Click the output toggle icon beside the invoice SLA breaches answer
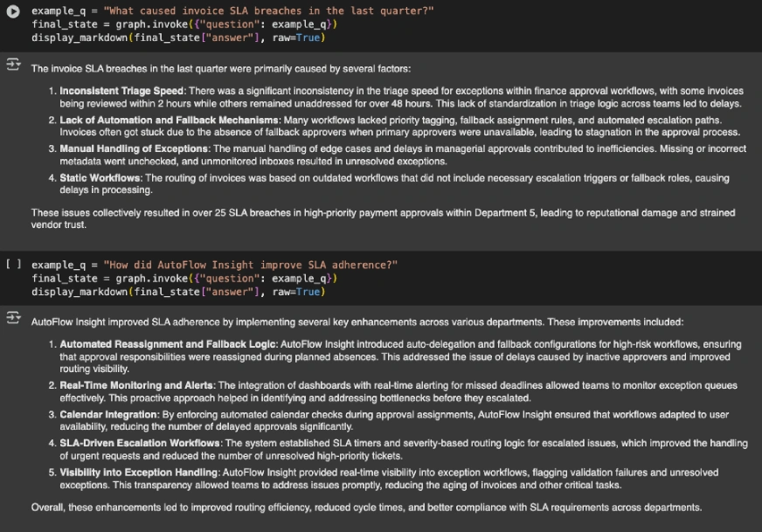The width and height of the screenshot is (762, 532). [x=13, y=64]
